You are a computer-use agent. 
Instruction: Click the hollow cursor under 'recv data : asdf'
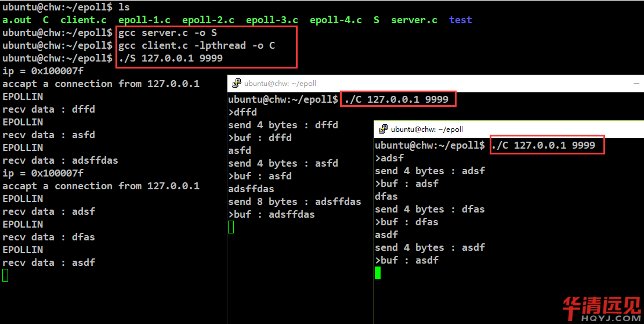click(x=5, y=275)
